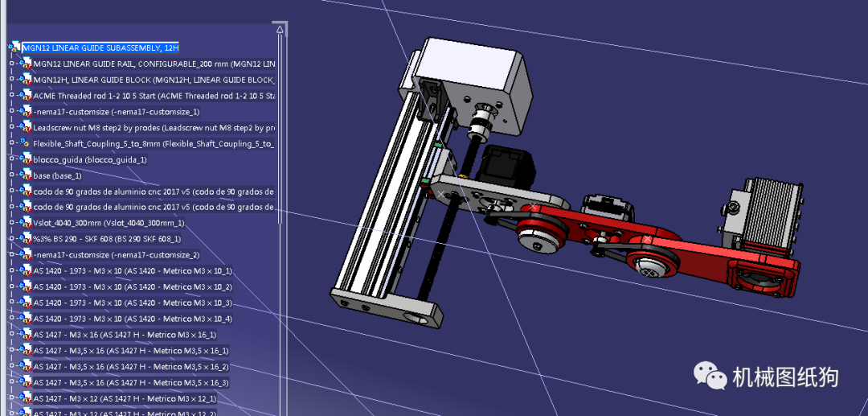Image resolution: width=868 pixels, height=416 pixels.
Task: Click the icon beside ACME Threaded rod
Action: point(26,96)
